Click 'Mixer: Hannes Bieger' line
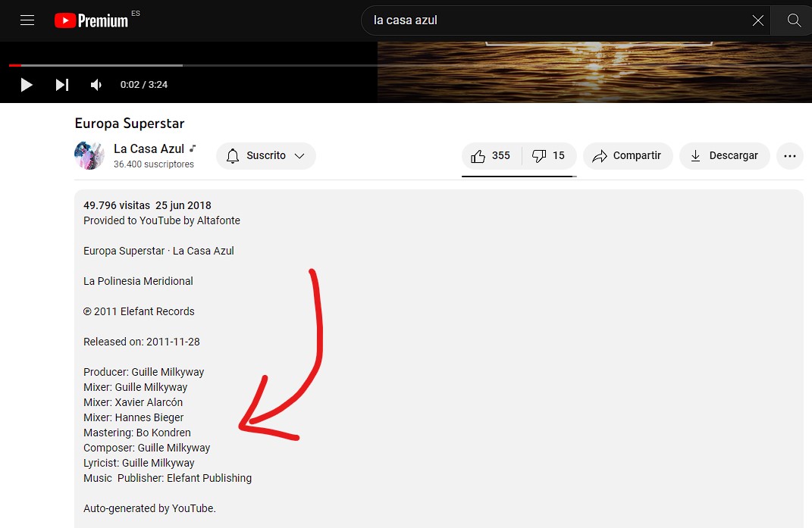 tap(133, 417)
